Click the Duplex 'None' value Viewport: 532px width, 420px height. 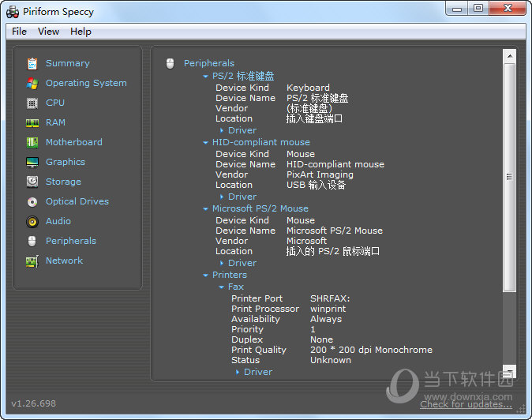(x=321, y=339)
